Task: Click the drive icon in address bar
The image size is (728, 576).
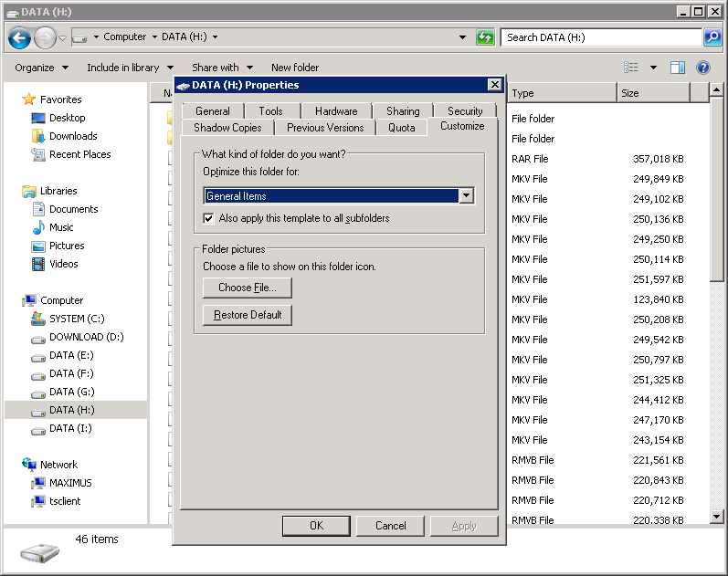Action: click(x=79, y=37)
